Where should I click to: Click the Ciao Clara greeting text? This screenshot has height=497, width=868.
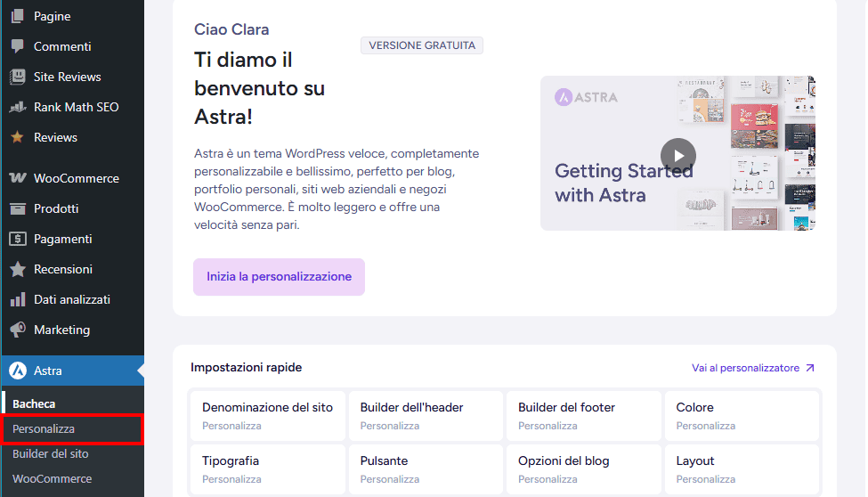tap(231, 29)
